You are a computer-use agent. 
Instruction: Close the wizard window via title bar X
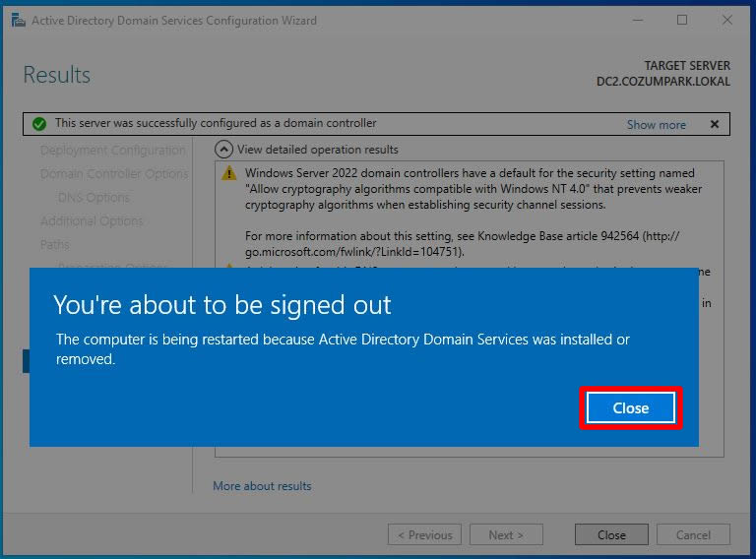coord(727,21)
